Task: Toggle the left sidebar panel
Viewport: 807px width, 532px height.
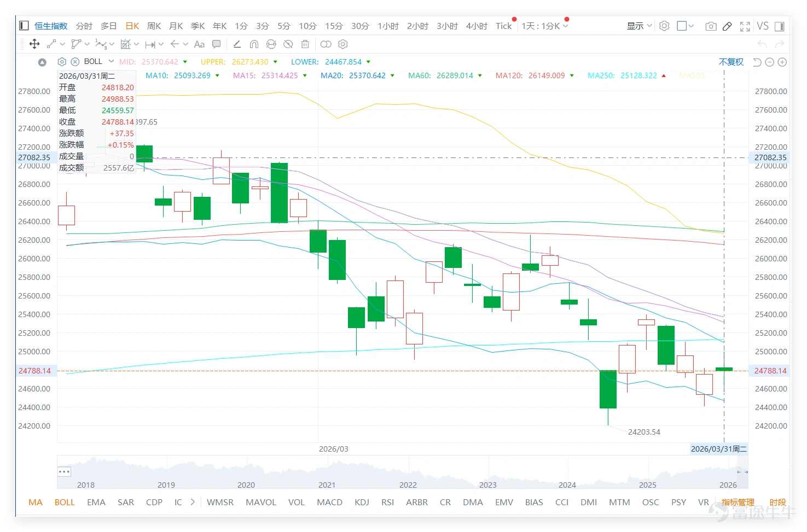Action: [24, 26]
